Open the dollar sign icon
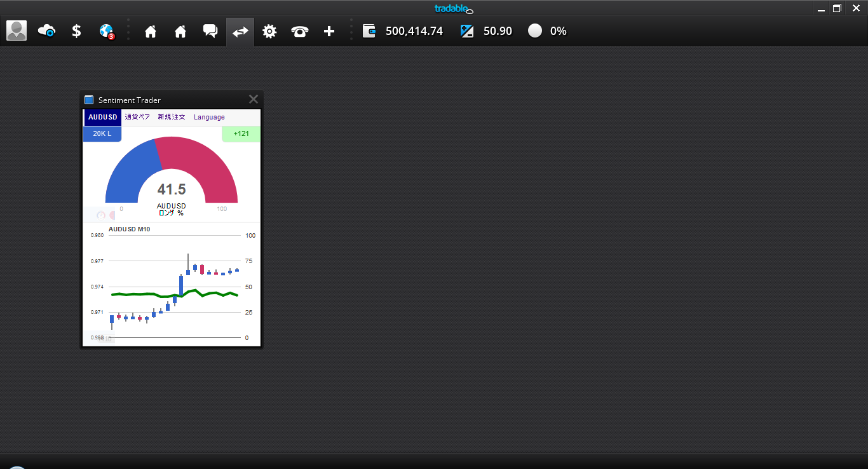The image size is (868, 469). 76,31
